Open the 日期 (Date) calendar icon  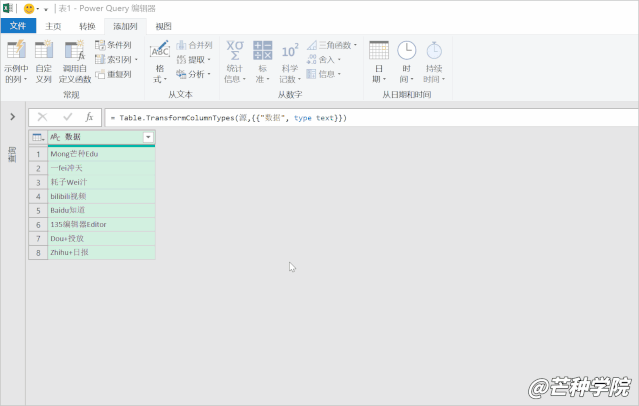(379, 52)
